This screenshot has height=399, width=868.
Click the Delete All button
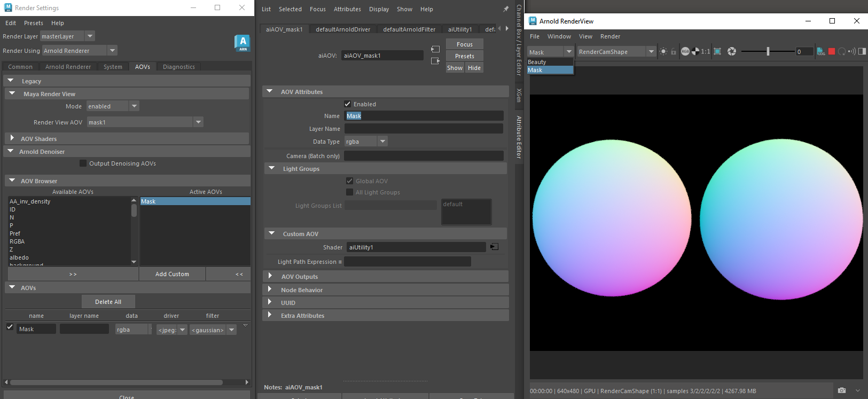tap(108, 302)
